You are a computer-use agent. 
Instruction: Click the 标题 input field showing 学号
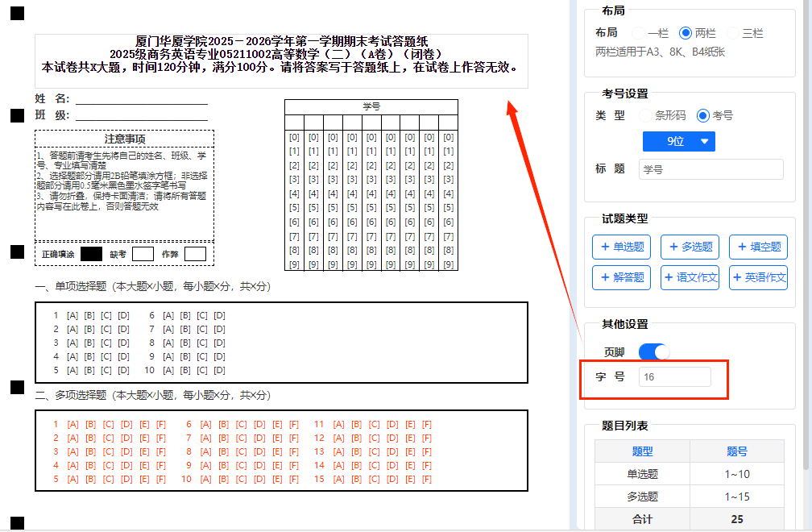710,169
